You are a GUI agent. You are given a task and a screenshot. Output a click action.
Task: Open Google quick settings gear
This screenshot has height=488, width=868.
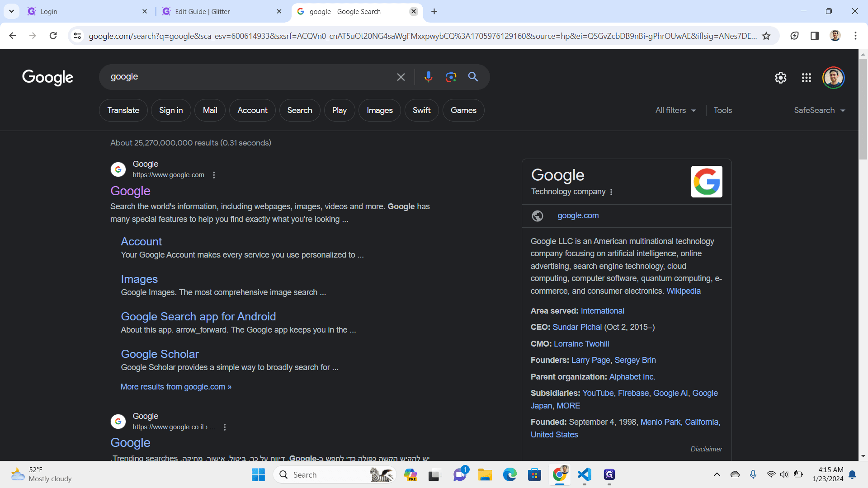coord(781,78)
